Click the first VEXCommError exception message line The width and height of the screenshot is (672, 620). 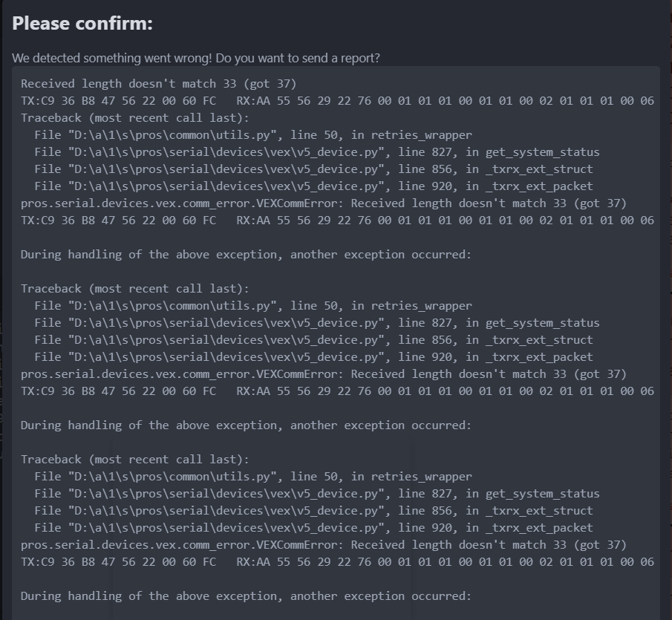(x=324, y=203)
